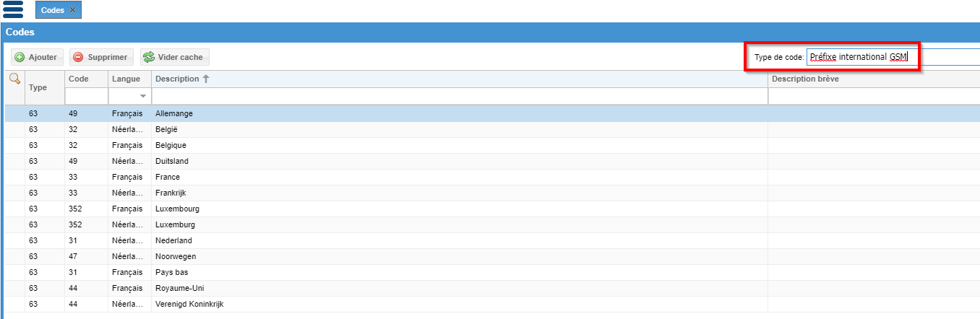Image resolution: width=980 pixels, height=319 pixels.
Task: Click the Description filter input box
Action: pyautogui.click(x=460, y=96)
